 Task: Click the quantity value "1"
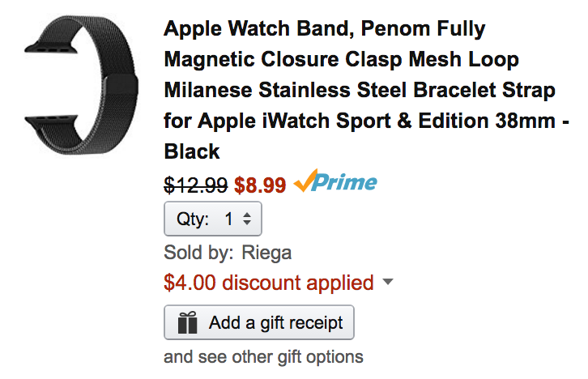pos(228,219)
